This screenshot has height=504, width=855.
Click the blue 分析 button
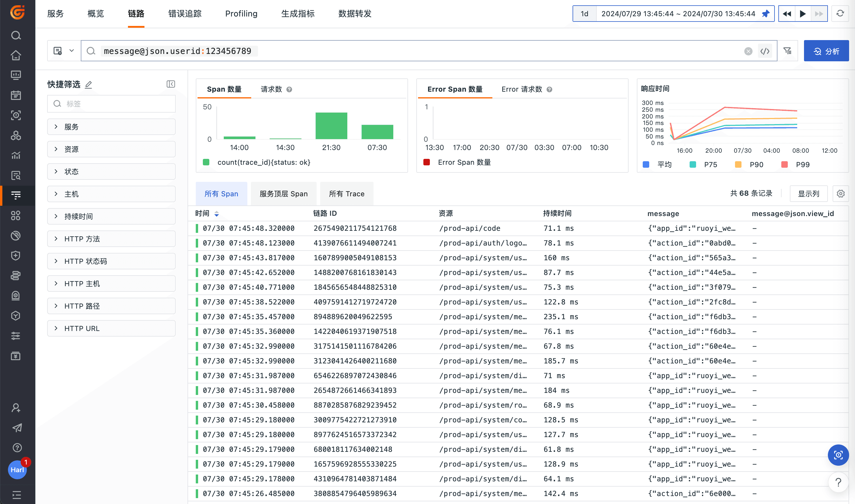tap(826, 51)
